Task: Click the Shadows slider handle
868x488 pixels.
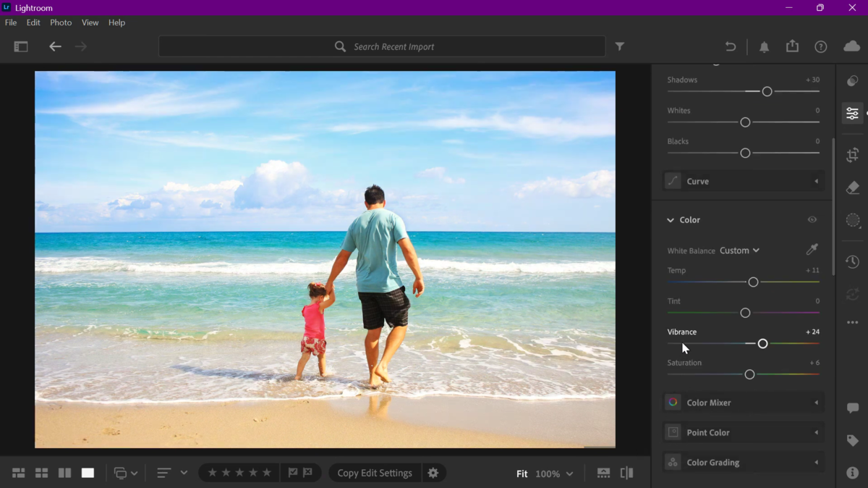Action: (767, 91)
